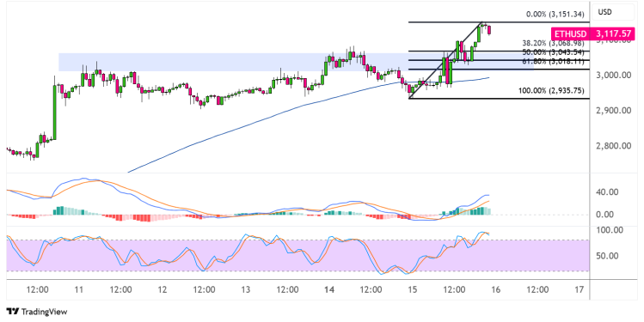Click the 50.00 stochastic scale label

click(607, 256)
